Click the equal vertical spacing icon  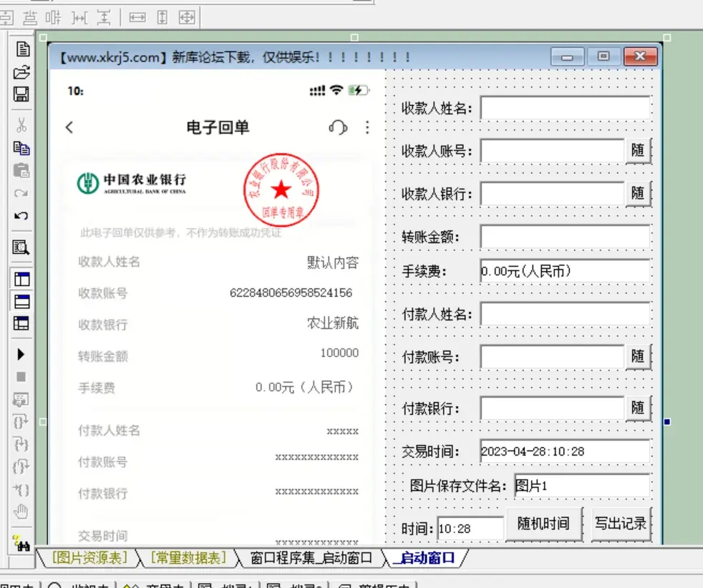pos(104,18)
